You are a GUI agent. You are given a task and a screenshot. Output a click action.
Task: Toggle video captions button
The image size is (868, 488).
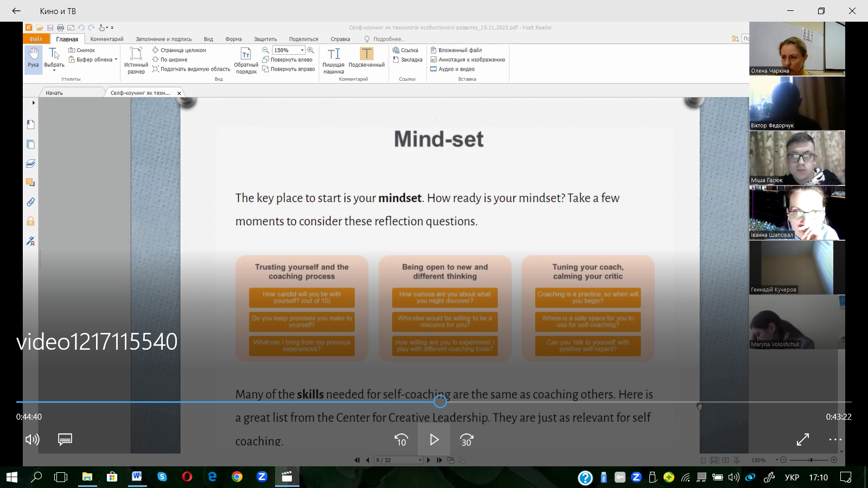point(65,439)
